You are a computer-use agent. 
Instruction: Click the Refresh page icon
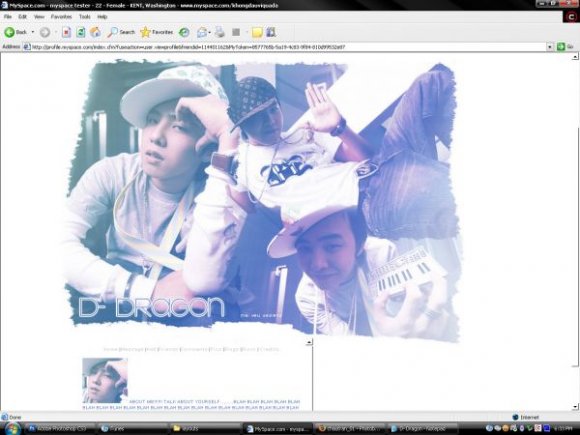click(x=81, y=32)
